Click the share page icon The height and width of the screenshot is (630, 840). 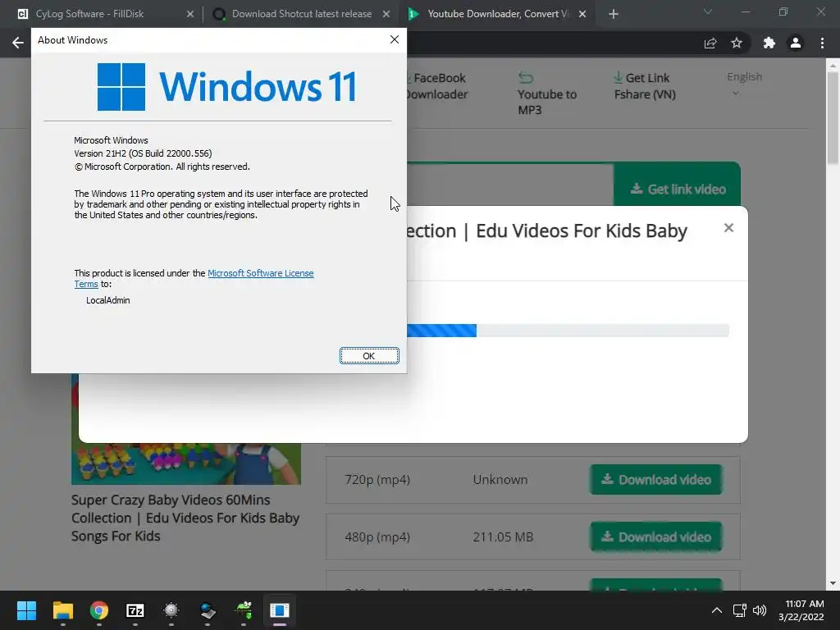point(710,43)
